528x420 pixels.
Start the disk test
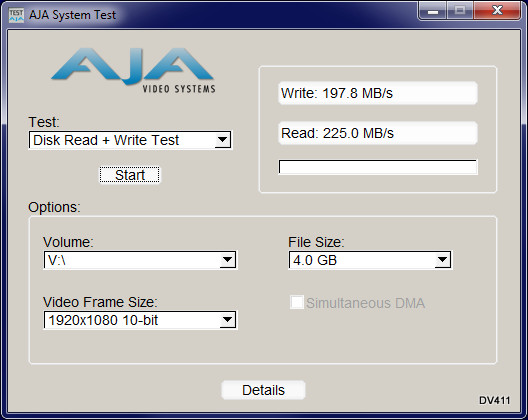click(x=130, y=175)
